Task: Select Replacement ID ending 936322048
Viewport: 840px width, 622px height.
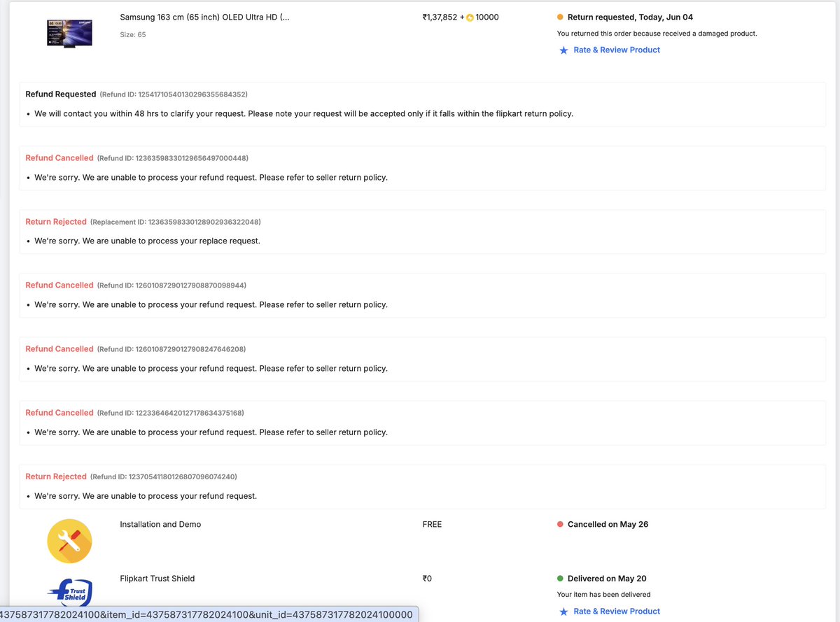Action: pos(176,222)
